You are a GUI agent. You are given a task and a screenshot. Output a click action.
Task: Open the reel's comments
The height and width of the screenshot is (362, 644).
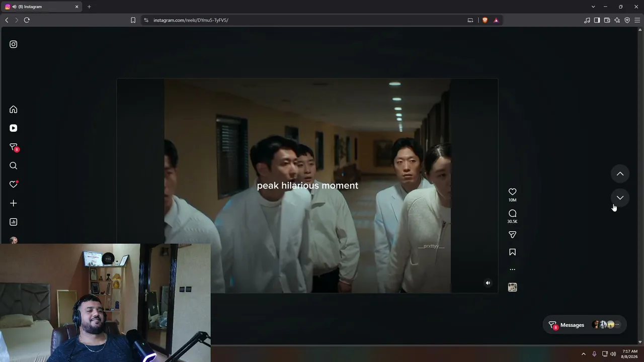click(512, 213)
